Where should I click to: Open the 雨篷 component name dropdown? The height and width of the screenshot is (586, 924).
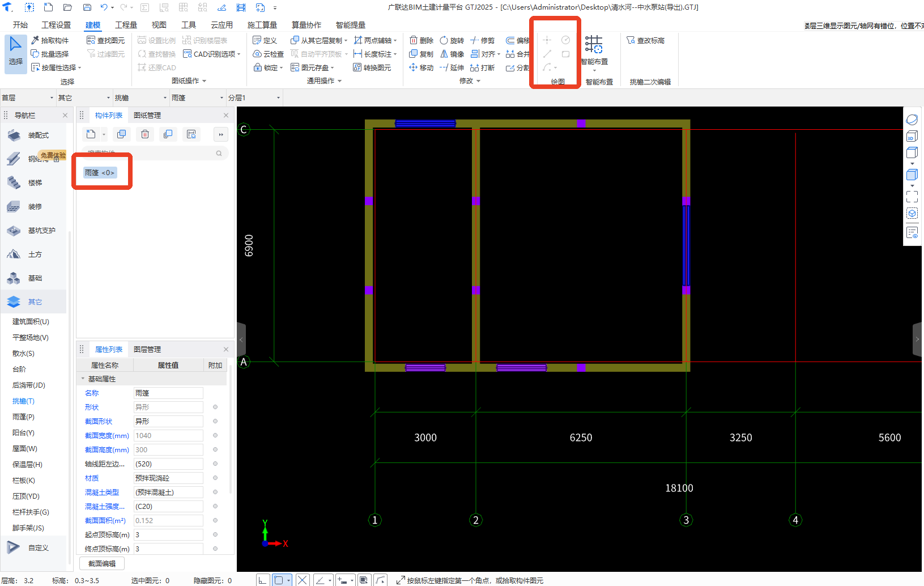(x=198, y=97)
